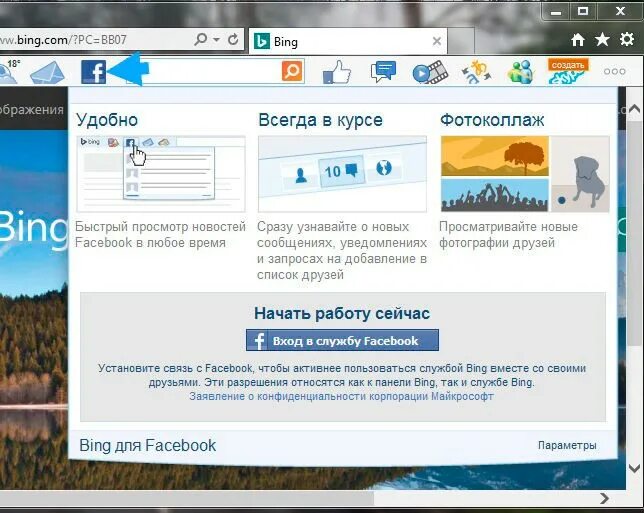Close the Bing tab
This screenshot has width=644, height=513.
pos(437,41)
